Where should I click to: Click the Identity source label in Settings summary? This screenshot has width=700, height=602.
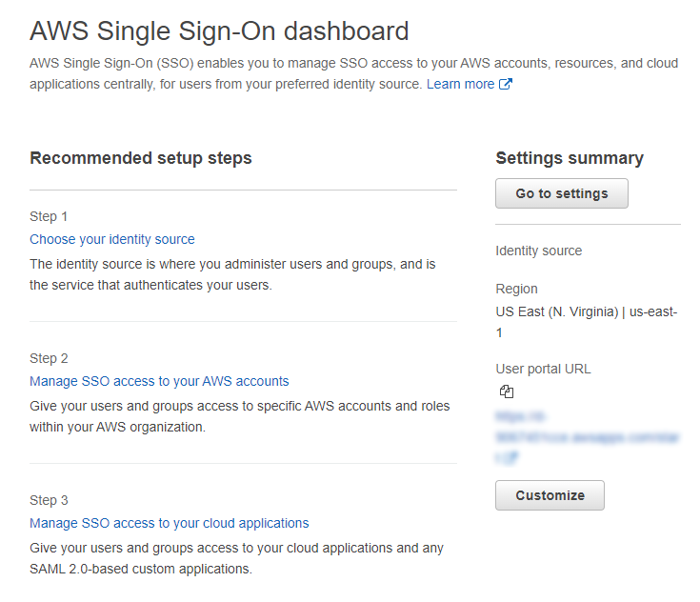pyautogui.click(x=538, y=251)
